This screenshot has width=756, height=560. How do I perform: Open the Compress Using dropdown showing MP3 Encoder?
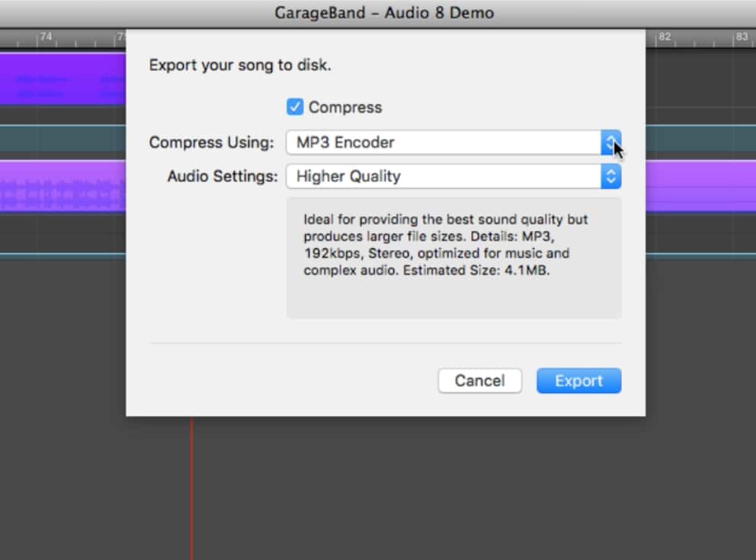coord(453,142)
